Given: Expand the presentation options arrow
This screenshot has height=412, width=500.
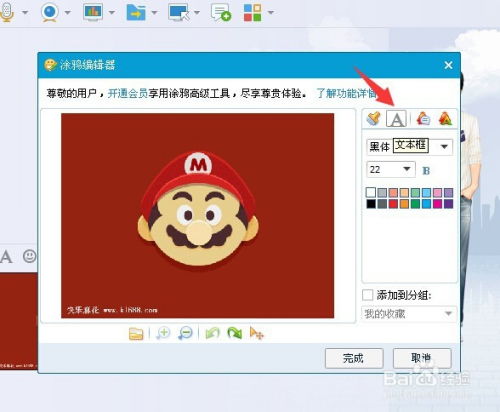Looking at the screenshot, I should (112, 13).
